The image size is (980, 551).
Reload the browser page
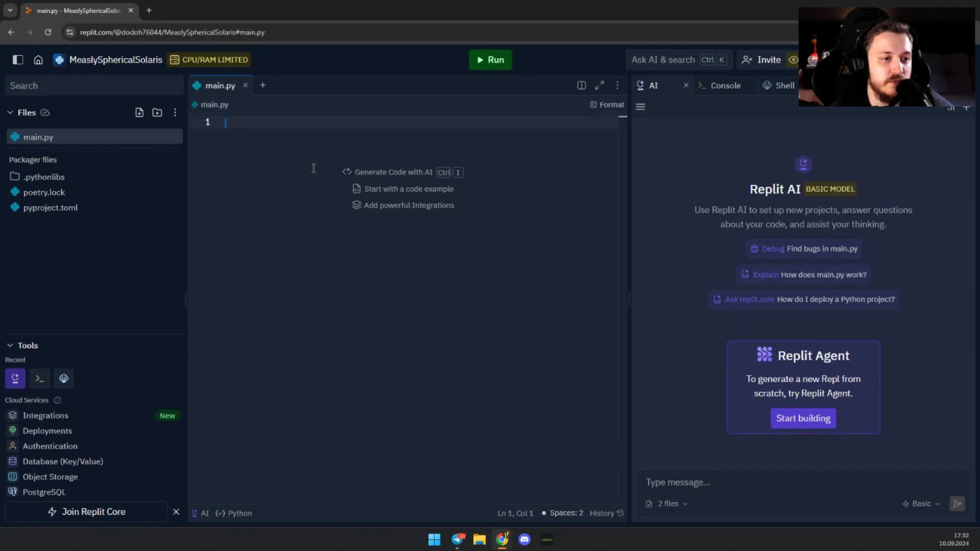click(48, 32)
